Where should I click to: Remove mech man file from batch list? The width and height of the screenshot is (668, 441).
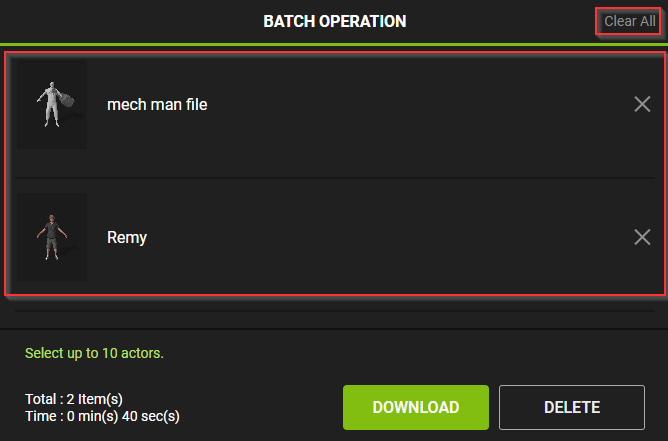pyautogui.click(x=642, y=104)
